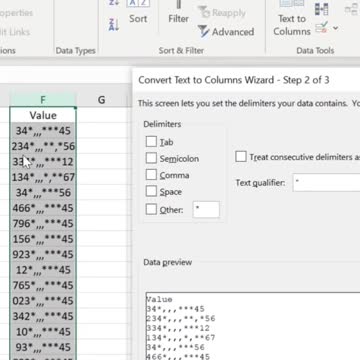Click the Data Validation icon
The image size is (360, 360).
[x=322, y=28]
